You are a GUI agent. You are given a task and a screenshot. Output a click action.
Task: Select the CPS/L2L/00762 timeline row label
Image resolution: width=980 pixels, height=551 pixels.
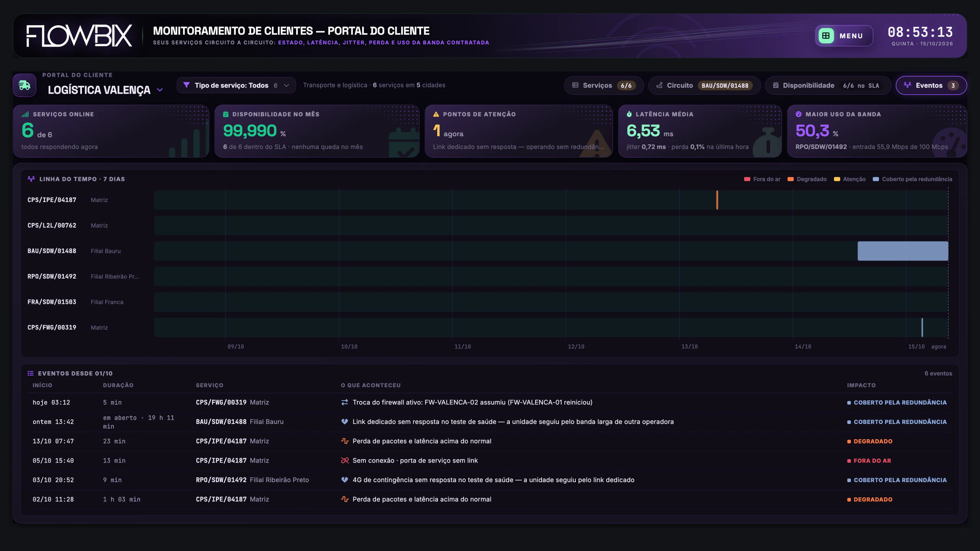pyautogui.click(x=52, y=225)
